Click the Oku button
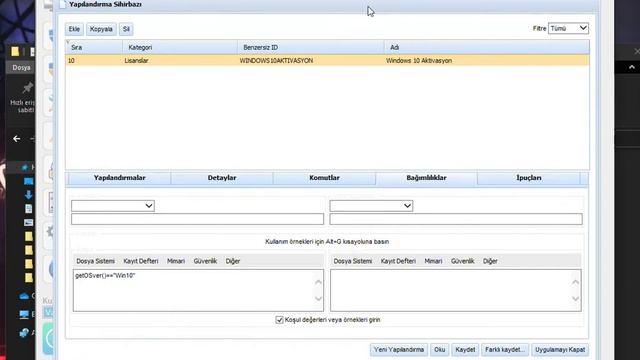The width and height of the screenshot is (640, 360). (x=440, y=350)
